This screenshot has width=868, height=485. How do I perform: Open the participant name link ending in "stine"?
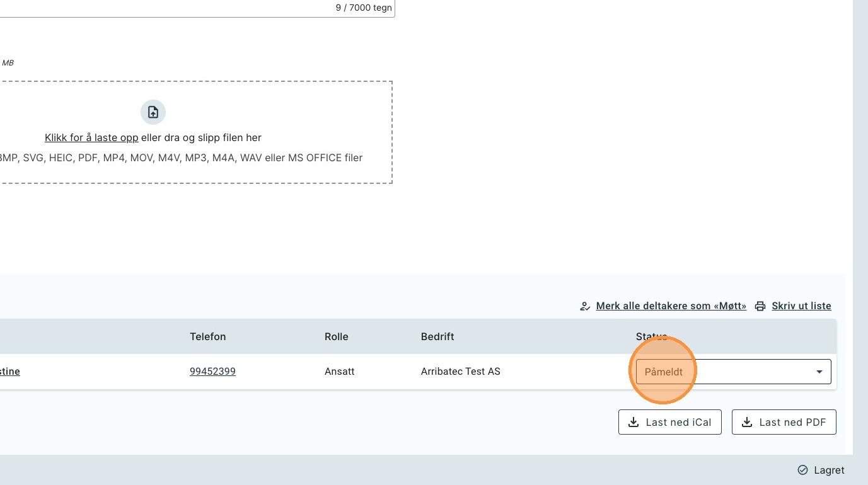[x=9, y=372]
